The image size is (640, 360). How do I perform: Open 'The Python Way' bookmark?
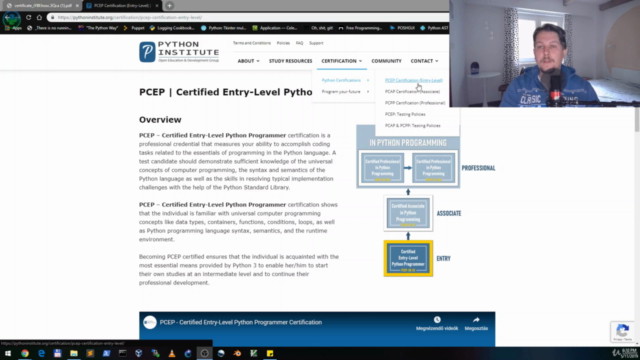(x=98, y=28)
